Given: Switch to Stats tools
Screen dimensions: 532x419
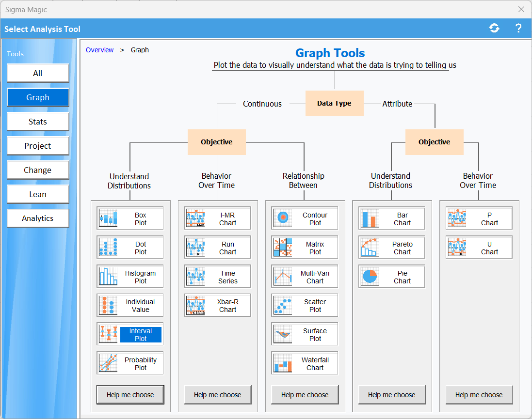Looking at the screenshot, I should click(x=38, y=122).
